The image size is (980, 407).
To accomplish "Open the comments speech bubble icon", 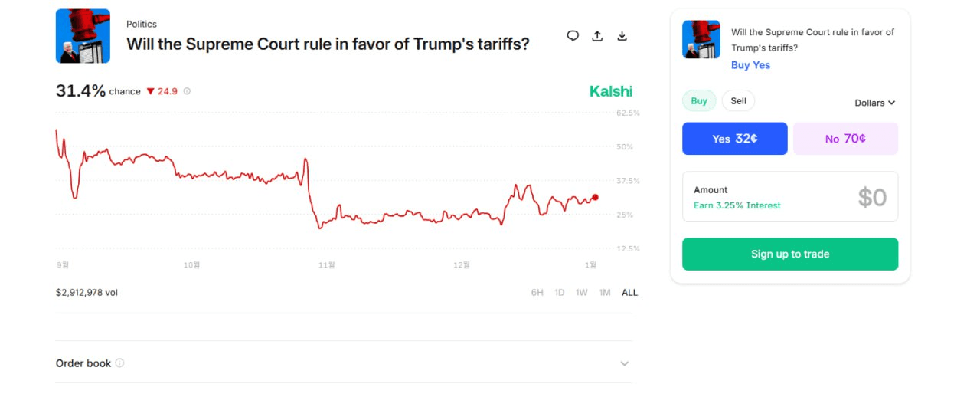I will tap(573, 36).
